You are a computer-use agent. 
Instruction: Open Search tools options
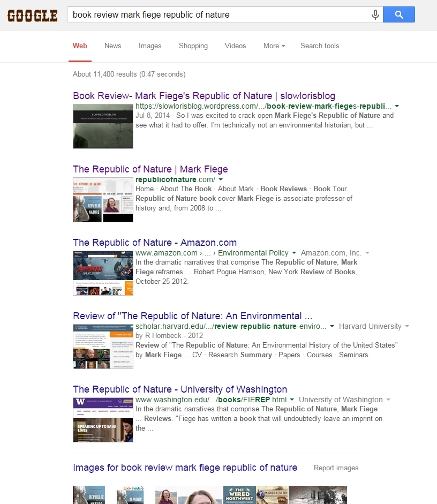click(x=320, y=46)
